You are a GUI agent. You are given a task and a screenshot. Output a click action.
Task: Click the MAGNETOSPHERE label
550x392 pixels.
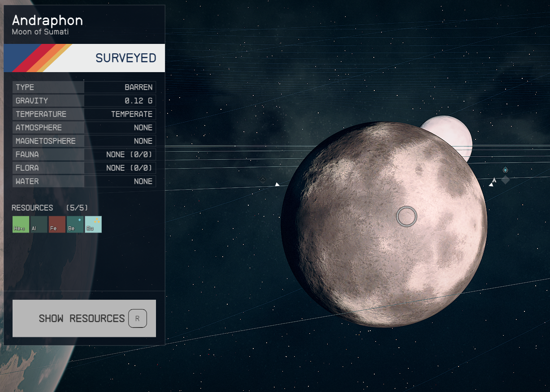tap(46, 141)
